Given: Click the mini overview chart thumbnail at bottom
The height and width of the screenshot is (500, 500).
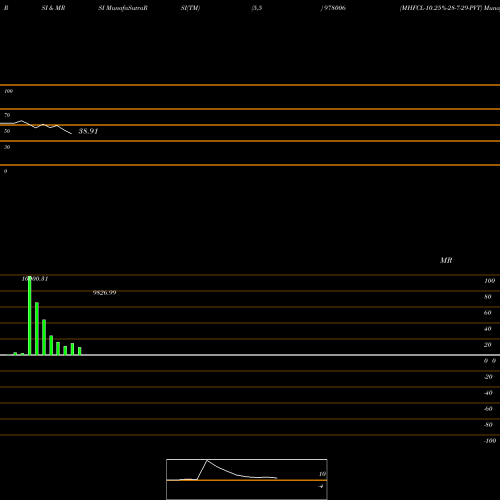Looking at the screenshot, I should point(247,479).
